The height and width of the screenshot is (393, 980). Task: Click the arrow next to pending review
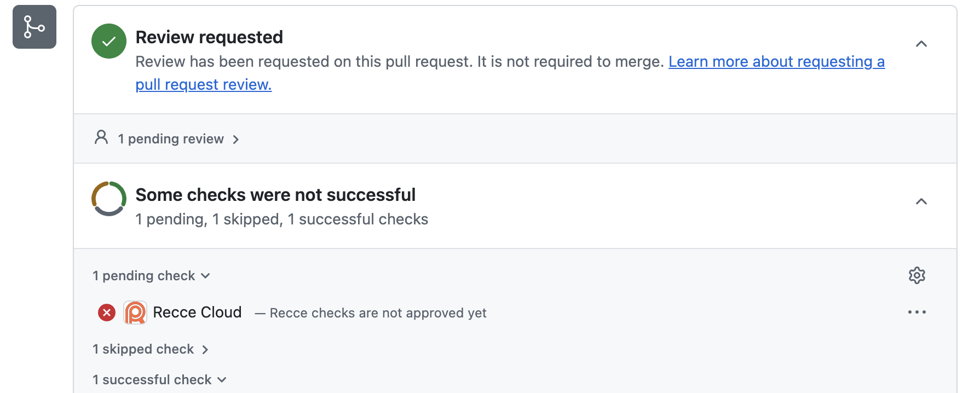coord(236,140)
